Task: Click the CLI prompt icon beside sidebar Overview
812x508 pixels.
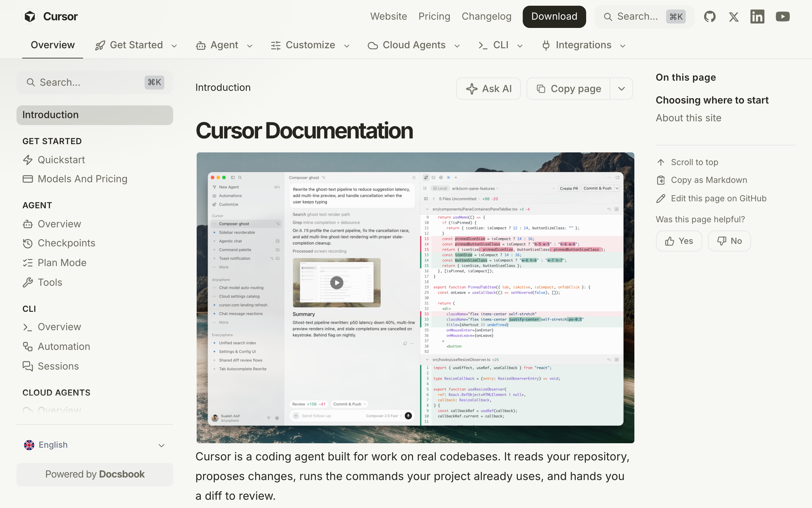Action: click(x=28, y=327)
